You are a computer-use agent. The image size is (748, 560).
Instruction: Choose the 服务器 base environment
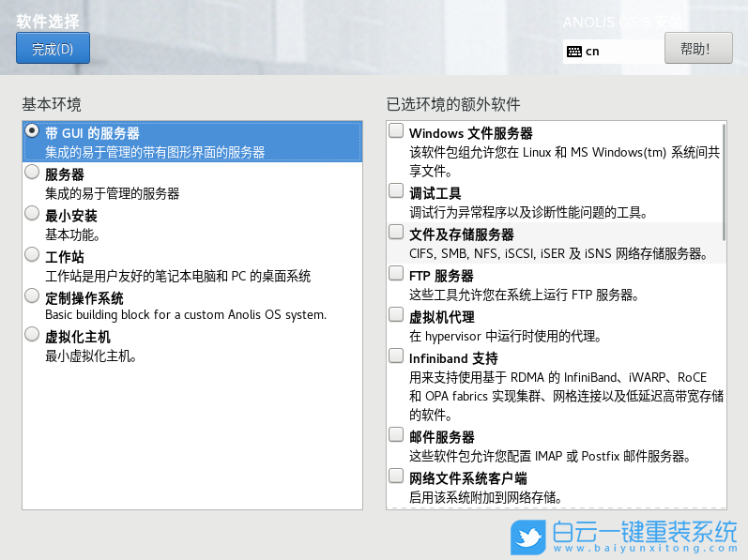[33, 173]
